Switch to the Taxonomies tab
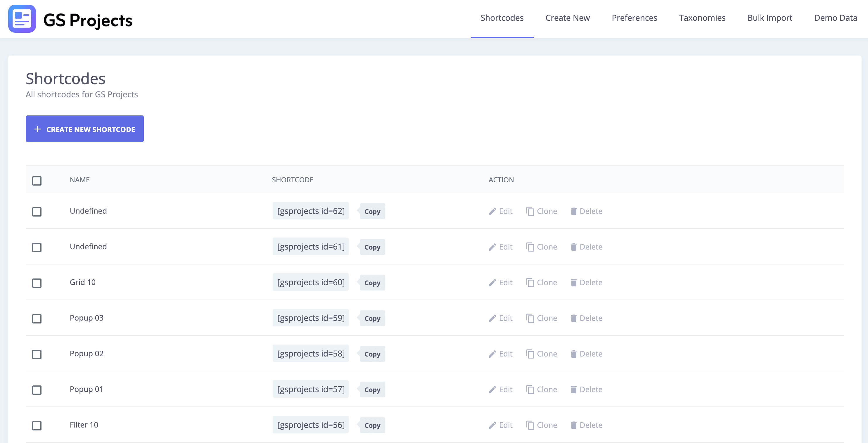 pos(702,18)
